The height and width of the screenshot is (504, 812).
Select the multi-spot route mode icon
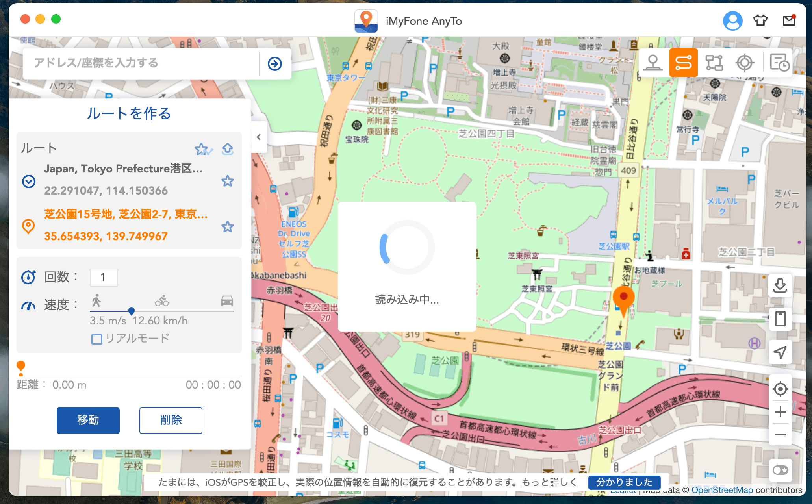click(714, 63)
